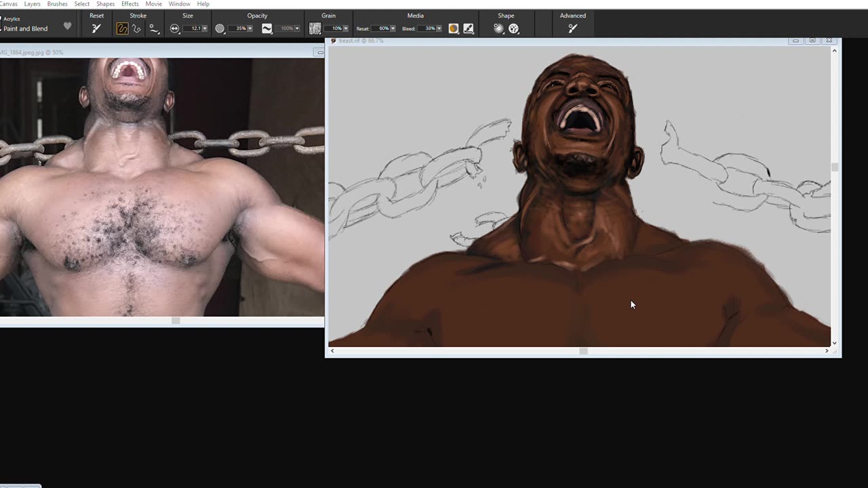This screenshot has width=868, height=488.
Task: Expand the 100% stroke opacity dropdown
Action: pyautogui.click(x=297, y=28)
